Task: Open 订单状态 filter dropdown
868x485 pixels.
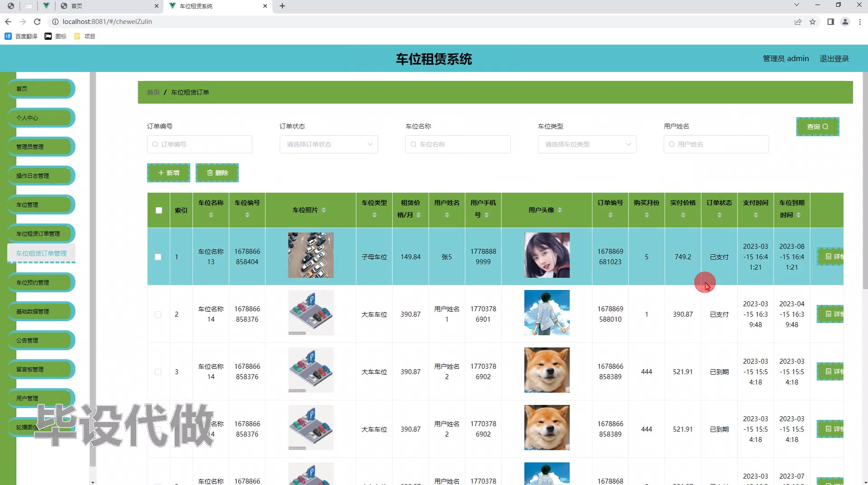Action: click(x=329, y=144)
